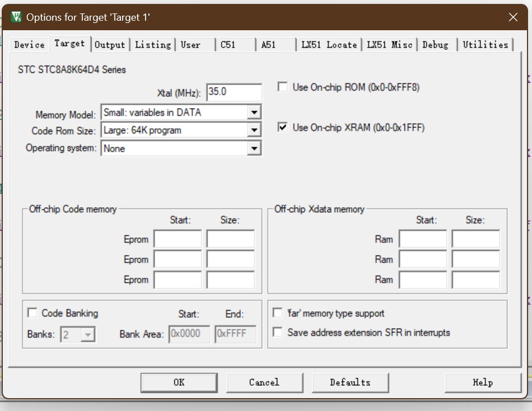Enable Use On-chip ROM checkbox
The height and width of the screenshot is (411, 532).
tap(283, 87)
